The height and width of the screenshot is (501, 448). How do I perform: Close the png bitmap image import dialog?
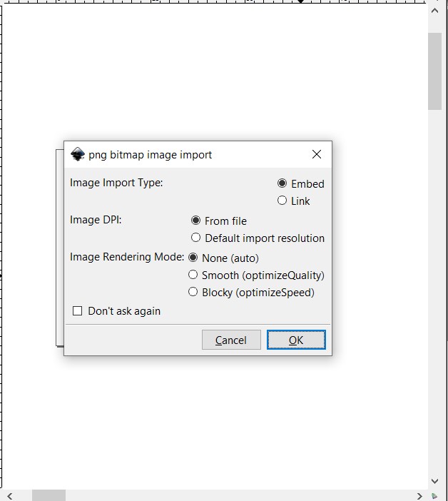[x=317, y=154]
